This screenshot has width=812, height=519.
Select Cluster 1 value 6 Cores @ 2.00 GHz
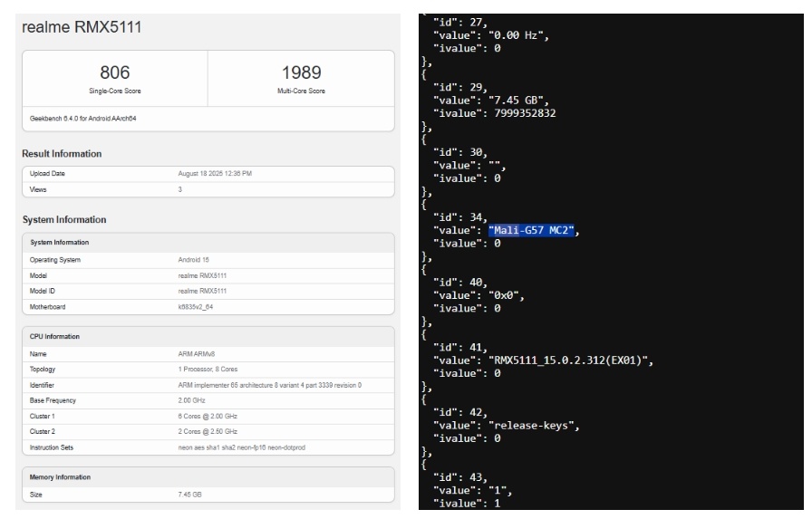tap(208, 416)
